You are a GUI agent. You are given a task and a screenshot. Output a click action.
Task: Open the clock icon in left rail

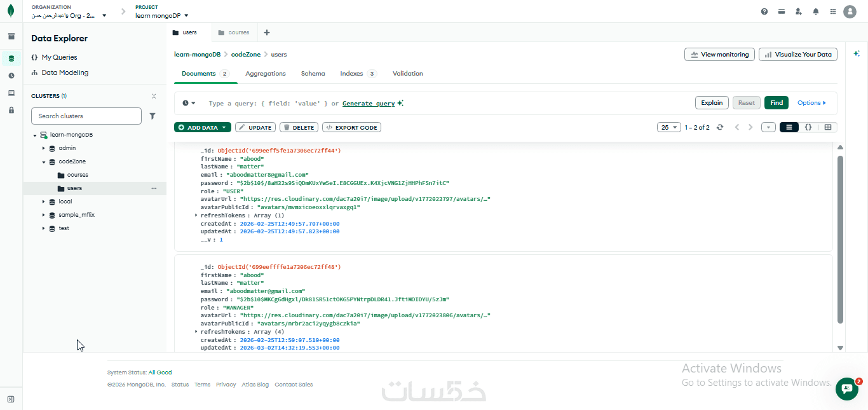pos(11,76)
